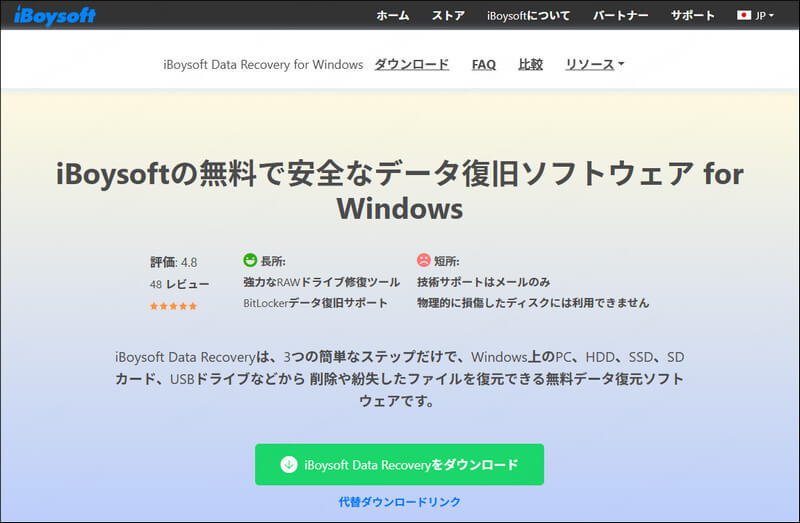Click the orange five-star rating
The width and height of the screenshot is (800, 523).
tap(173, 306)
